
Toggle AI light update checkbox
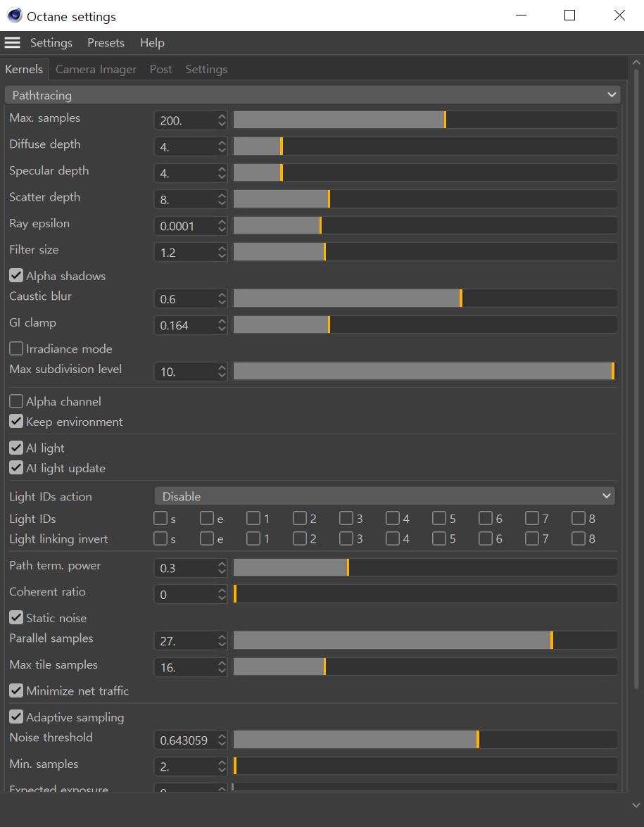(16, 468)
